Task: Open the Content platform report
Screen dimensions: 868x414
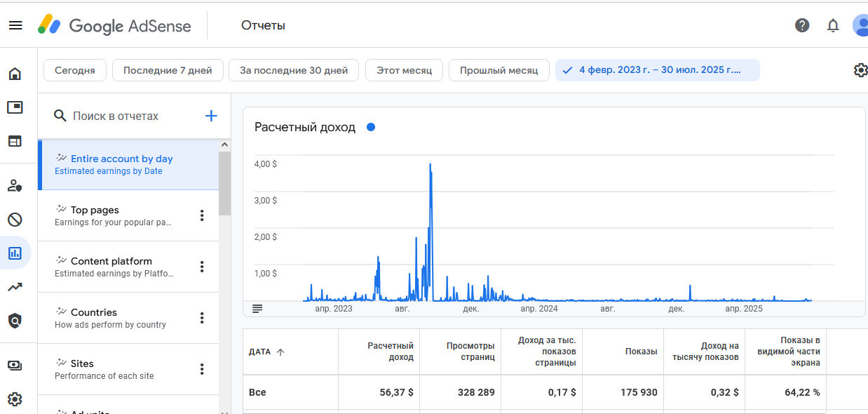Action: pos(128,267)
